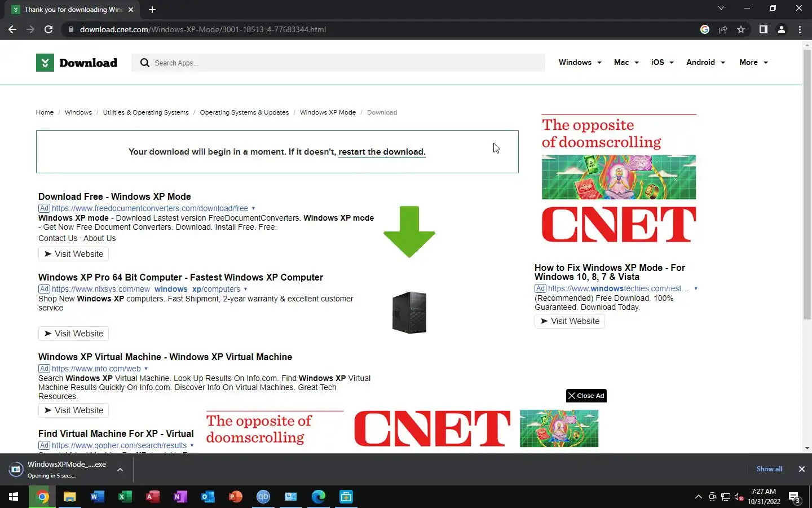The width and height of the screenshot is (812, 508).
Task: Close the bottom banner with Close Ad
Action: (586, 396)
